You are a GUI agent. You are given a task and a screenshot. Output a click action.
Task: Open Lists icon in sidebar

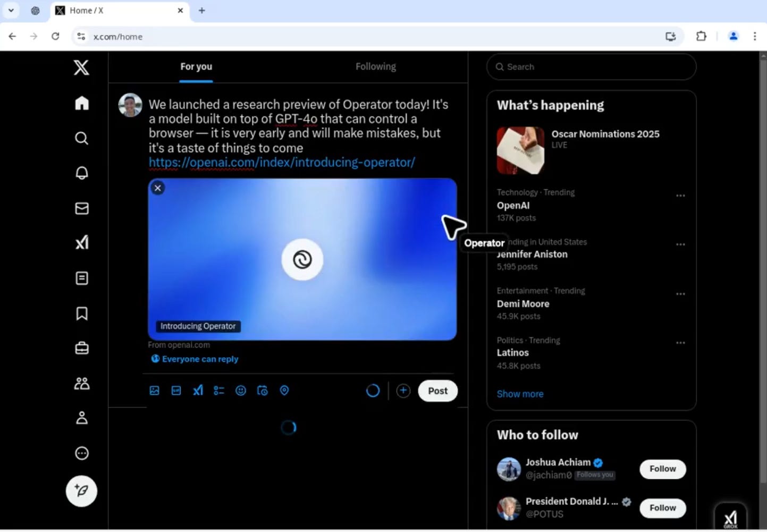tap(82, 278)
